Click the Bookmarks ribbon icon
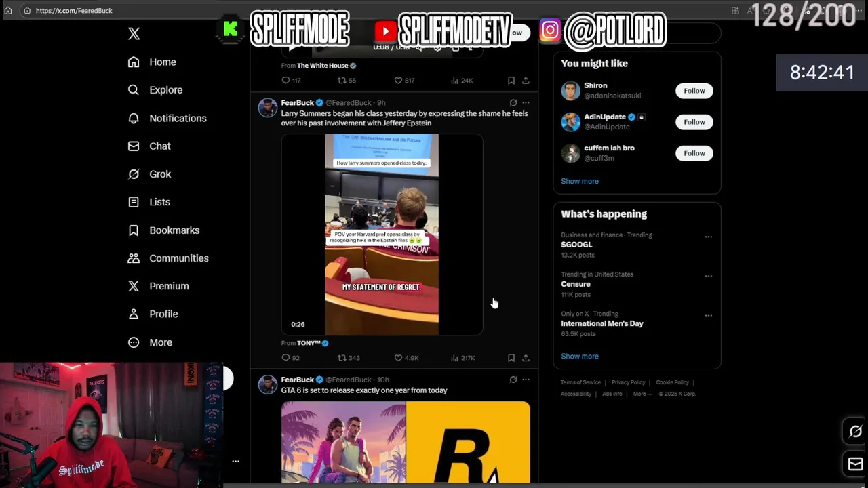The height and width of the screenshot is (488, 868). click(x=134, y=230)
